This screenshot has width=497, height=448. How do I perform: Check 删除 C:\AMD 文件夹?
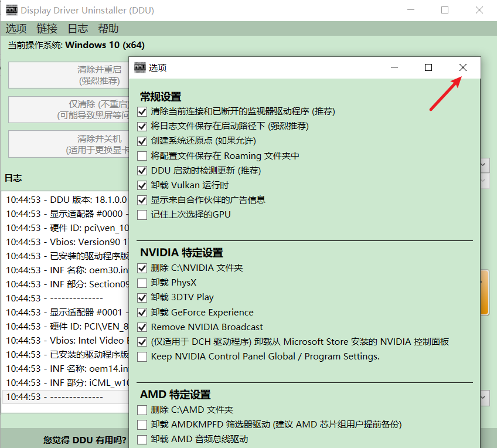pyautogui.click(x=142, y=410)
